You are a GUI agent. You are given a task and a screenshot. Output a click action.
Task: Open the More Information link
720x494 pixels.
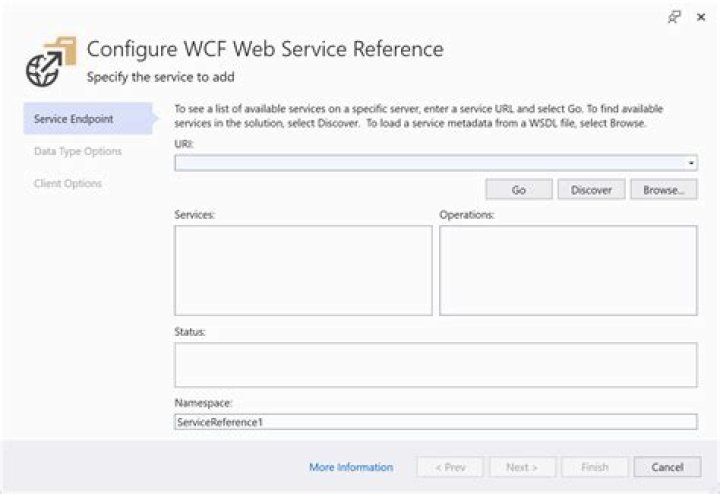click(x=351, y=467)
